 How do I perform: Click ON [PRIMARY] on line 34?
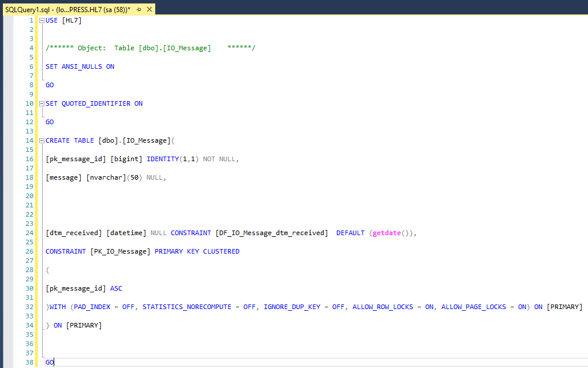(78, 325)
